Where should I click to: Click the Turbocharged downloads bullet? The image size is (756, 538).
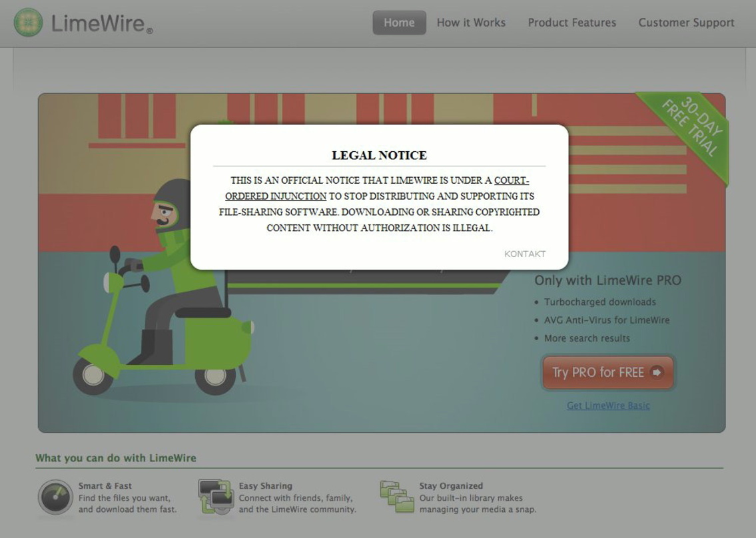coord(599,302)
